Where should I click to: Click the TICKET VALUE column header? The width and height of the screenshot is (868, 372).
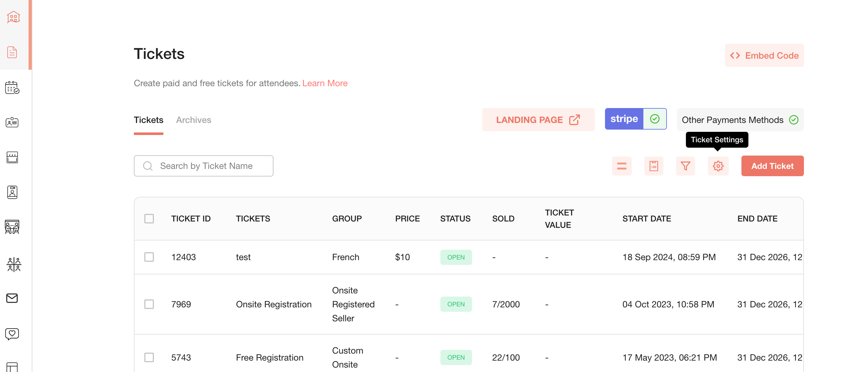pyautogui.click(x=559, y=219)
